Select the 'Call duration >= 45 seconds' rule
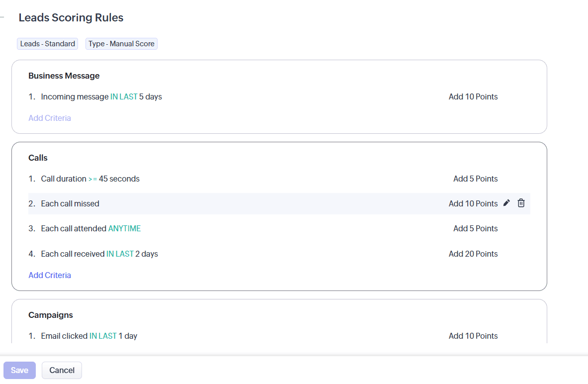The image size is (588, 384). point(90,179)
